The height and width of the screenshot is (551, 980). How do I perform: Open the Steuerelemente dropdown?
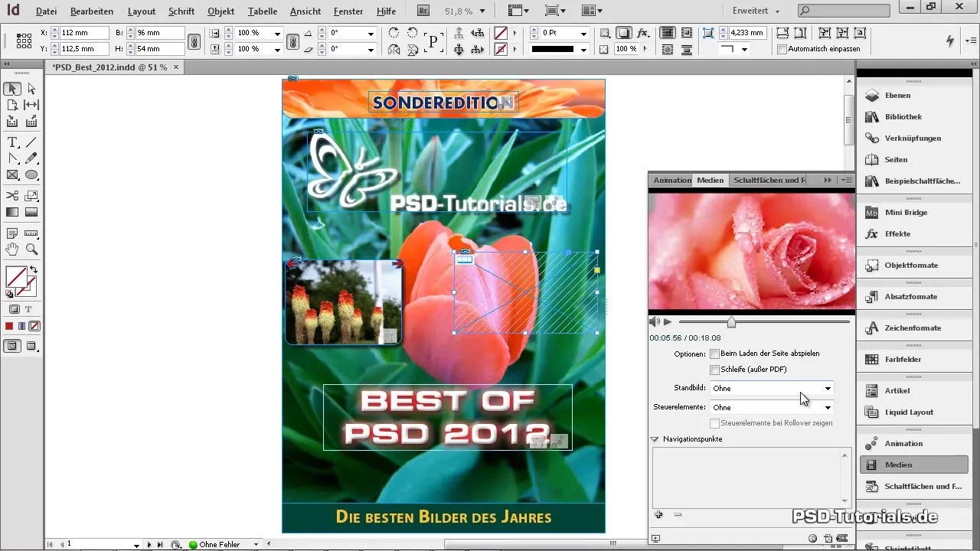(772, 408)
